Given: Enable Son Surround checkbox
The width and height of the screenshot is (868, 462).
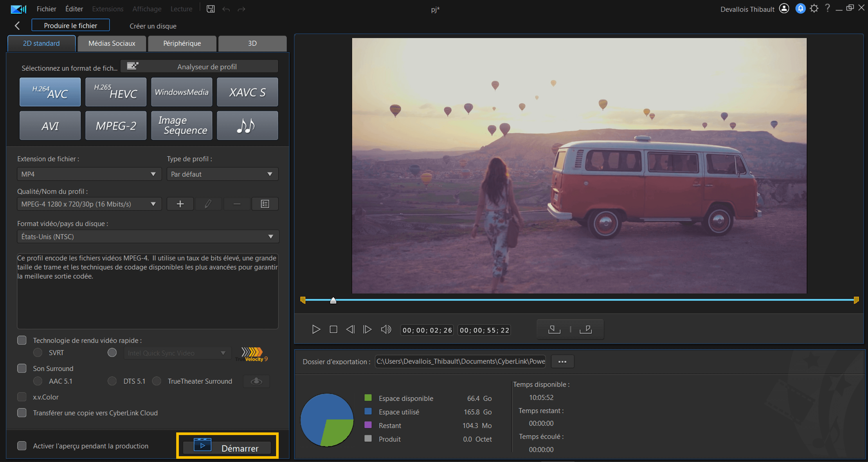Looking at the screenshot, I should pos(22,368).
